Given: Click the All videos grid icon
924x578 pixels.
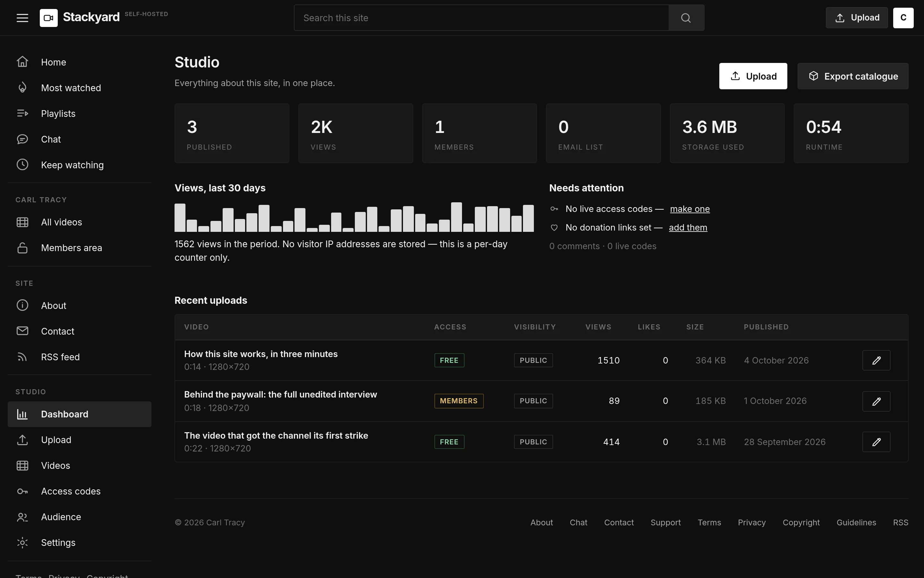Looking at the screenshot, I should coord(22,222).
